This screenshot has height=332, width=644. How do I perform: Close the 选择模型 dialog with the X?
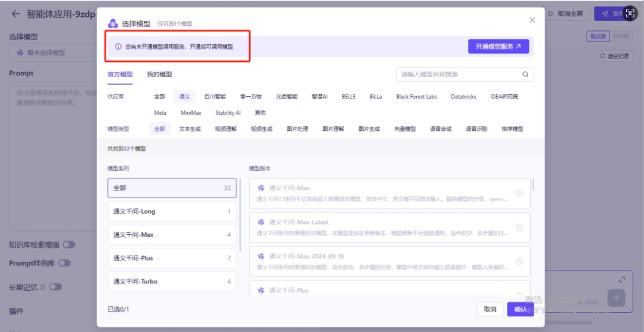click(x=532, y=20)
